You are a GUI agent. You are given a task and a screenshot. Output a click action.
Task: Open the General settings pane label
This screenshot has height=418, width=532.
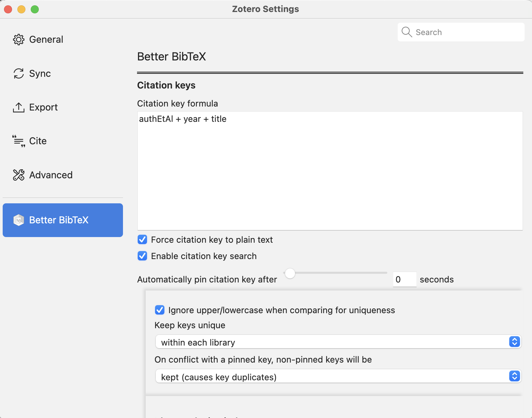pos(46,40)
